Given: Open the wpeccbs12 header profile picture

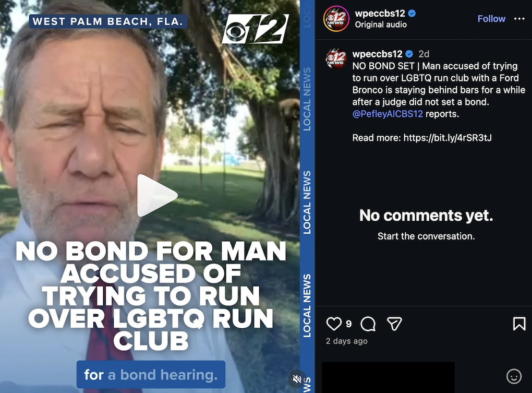Looking at the screenshot, I should point(336,19).
